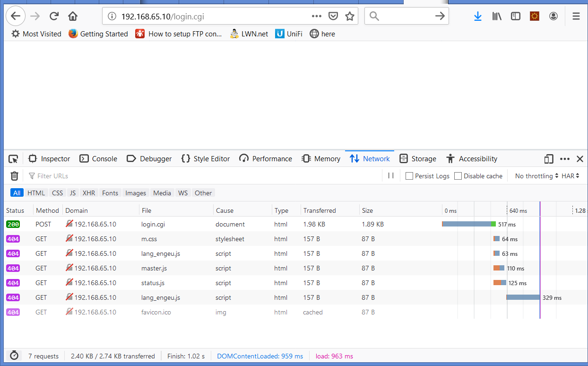Clear network log with trash icon
588x366 pixels.
(x=15, y=176)
